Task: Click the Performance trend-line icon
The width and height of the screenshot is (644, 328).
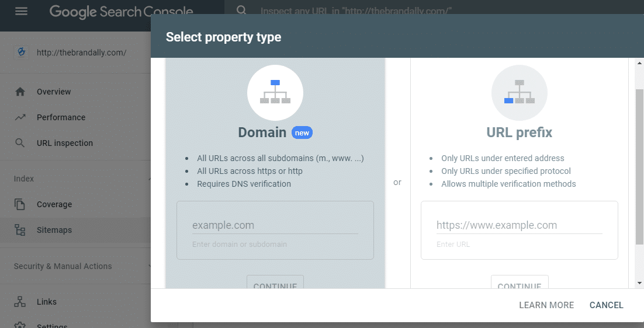Action: [20, 117]
